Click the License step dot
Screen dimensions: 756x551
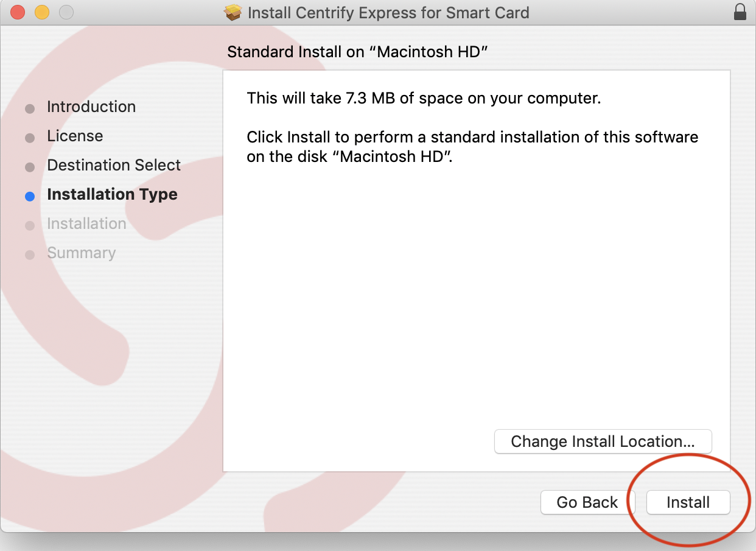pos(30,138)
